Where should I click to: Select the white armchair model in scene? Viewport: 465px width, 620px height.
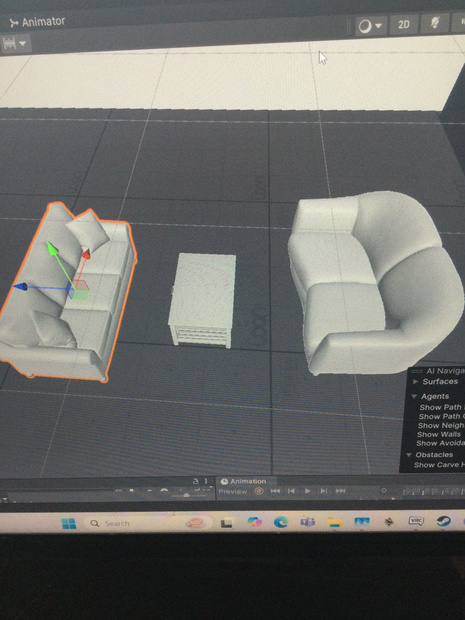(374, 283)
